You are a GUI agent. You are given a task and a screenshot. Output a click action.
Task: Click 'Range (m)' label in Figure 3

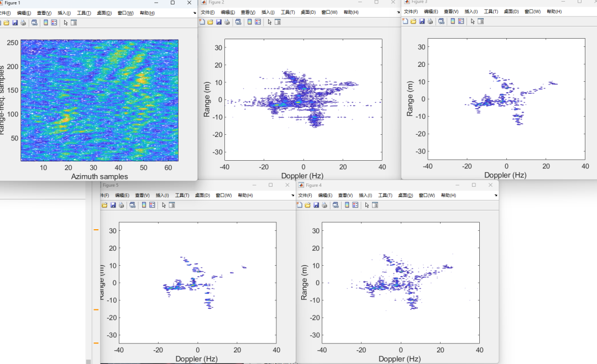410,99
